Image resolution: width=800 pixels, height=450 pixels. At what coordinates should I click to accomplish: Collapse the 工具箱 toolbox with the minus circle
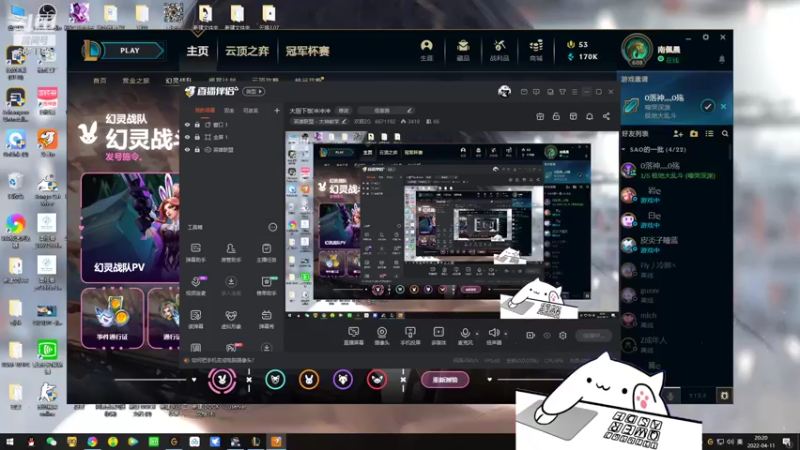272,227
